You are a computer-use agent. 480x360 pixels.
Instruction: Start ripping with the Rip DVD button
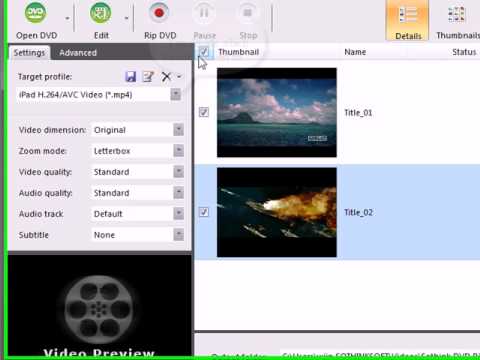[160, 20]
